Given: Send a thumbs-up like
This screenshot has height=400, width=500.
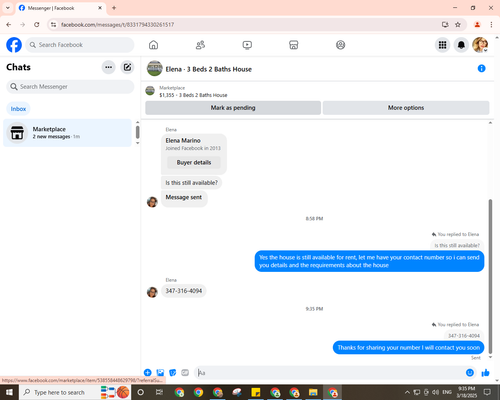Looking at the screenshot, I should pyautogui.click(x=485, y=373).
